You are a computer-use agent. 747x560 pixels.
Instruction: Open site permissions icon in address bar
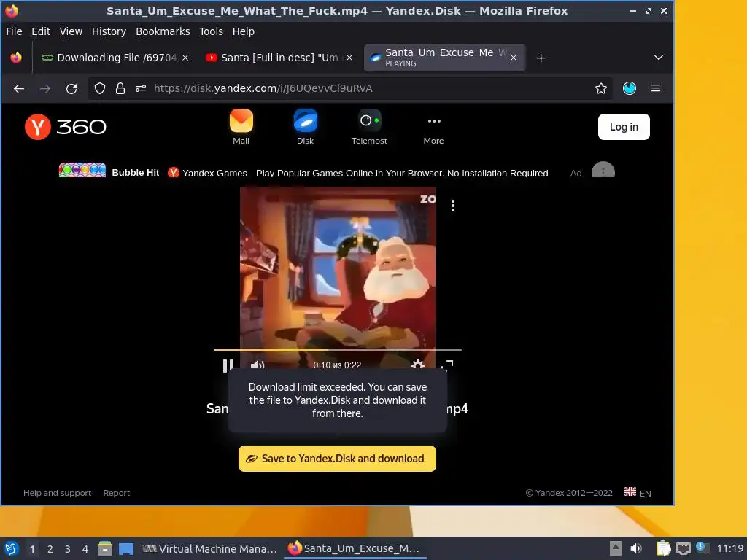(141, 88)
